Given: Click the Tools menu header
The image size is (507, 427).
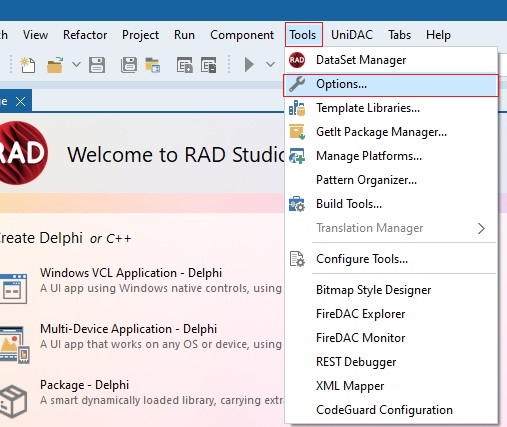Looking at the screenshot, I should 303,35.
